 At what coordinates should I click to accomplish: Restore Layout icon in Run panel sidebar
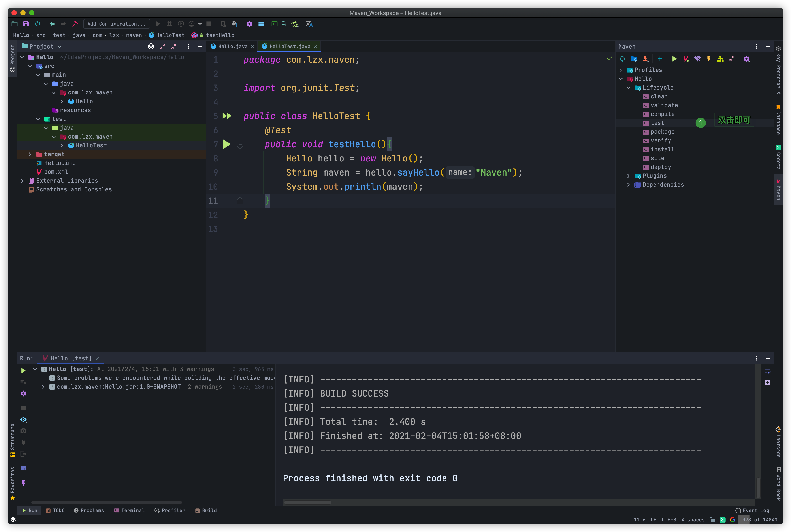[x=23, y=468]
